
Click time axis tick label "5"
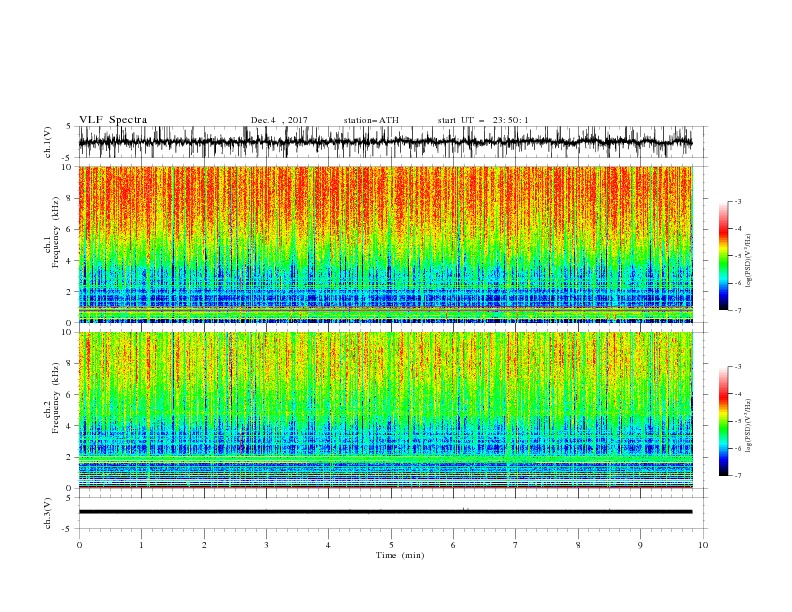391,545
